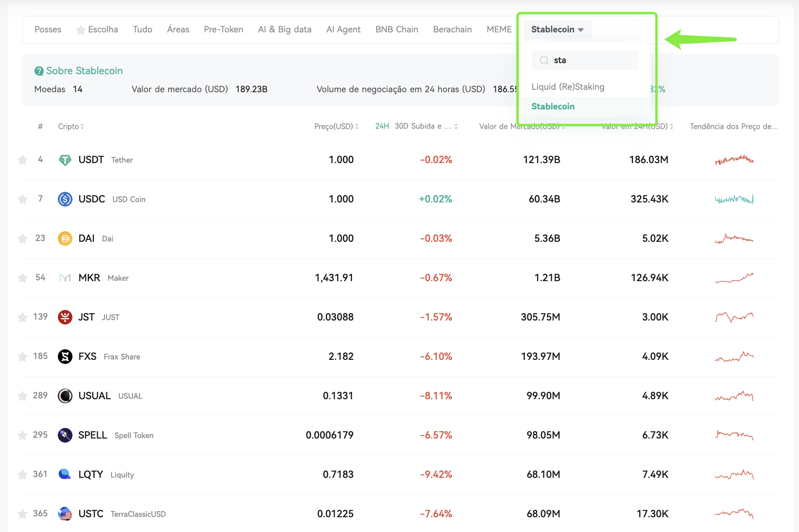
Task: Switch to the MEME tab
Action: tap(499, 30)
